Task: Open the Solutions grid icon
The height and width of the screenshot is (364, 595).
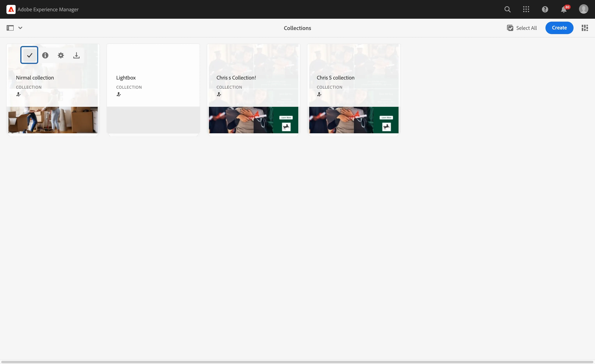Action: tap(526, 9)
